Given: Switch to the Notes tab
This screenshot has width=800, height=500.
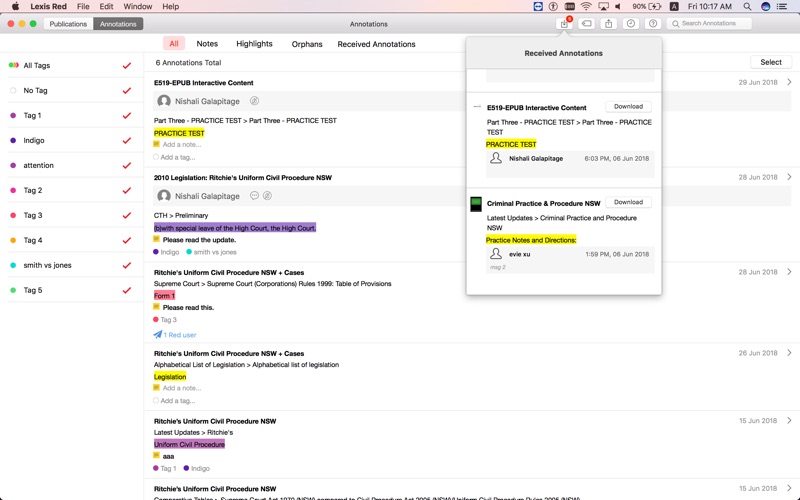Looking at the screenshot, I should [207, 44].
